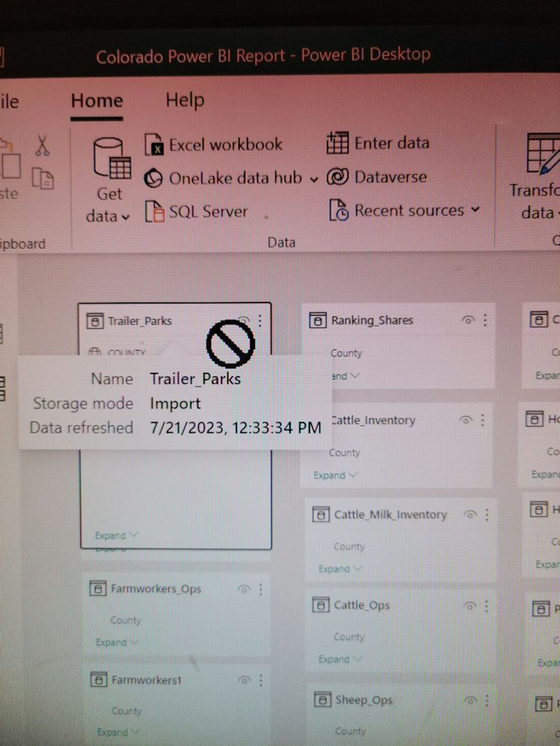Open Farmworkers_Ops more options menu

pyautogui.click(x=261, y=590)
